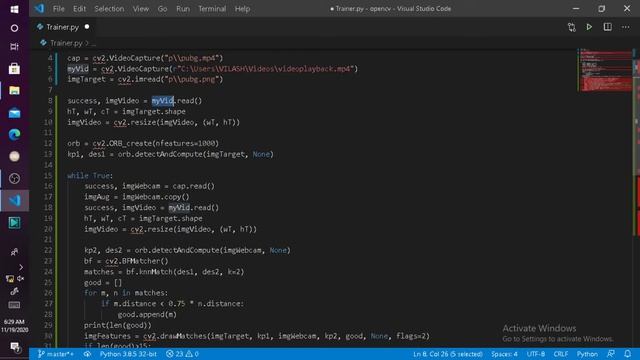Open the green play app on taskbar
The height and width of the screenshot is (360, 640).
pyautogui.click(x=14, y=222)
